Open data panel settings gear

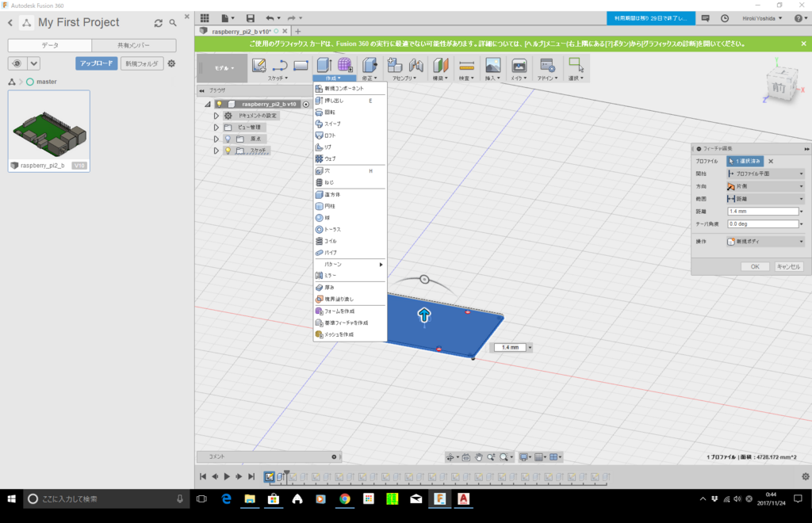click(171, 63)
